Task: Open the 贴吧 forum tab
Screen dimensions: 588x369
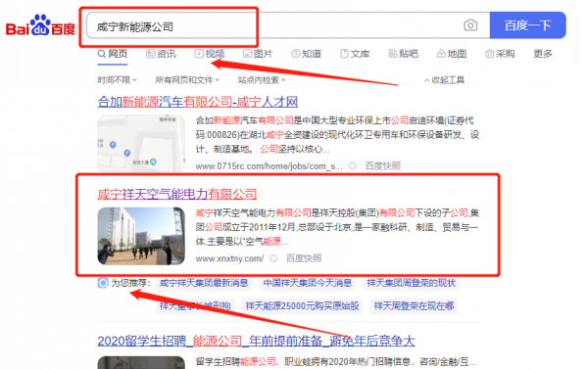Action: point(403,54)
